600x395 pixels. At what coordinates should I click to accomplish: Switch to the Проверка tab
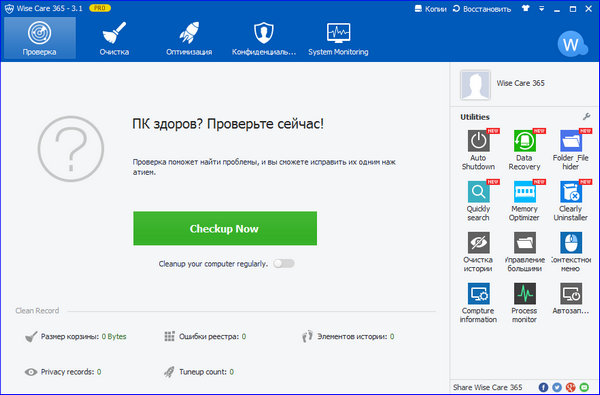coord(39,38)
